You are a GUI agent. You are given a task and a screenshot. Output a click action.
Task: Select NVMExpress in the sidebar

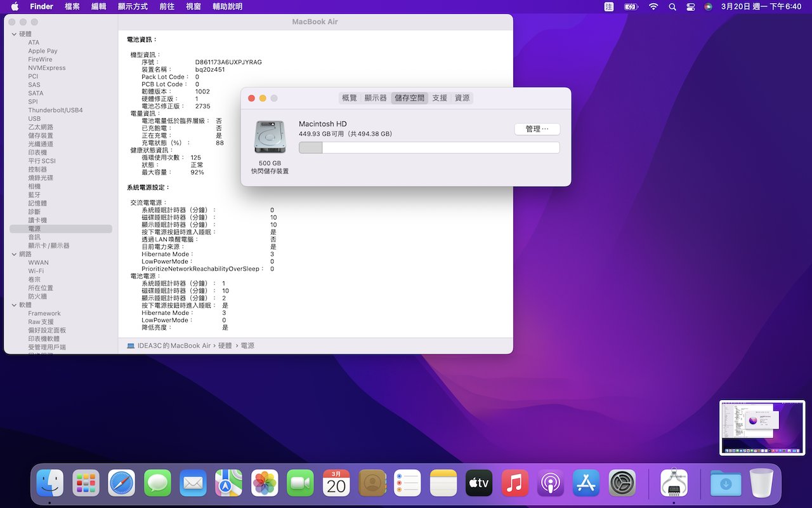47,68
